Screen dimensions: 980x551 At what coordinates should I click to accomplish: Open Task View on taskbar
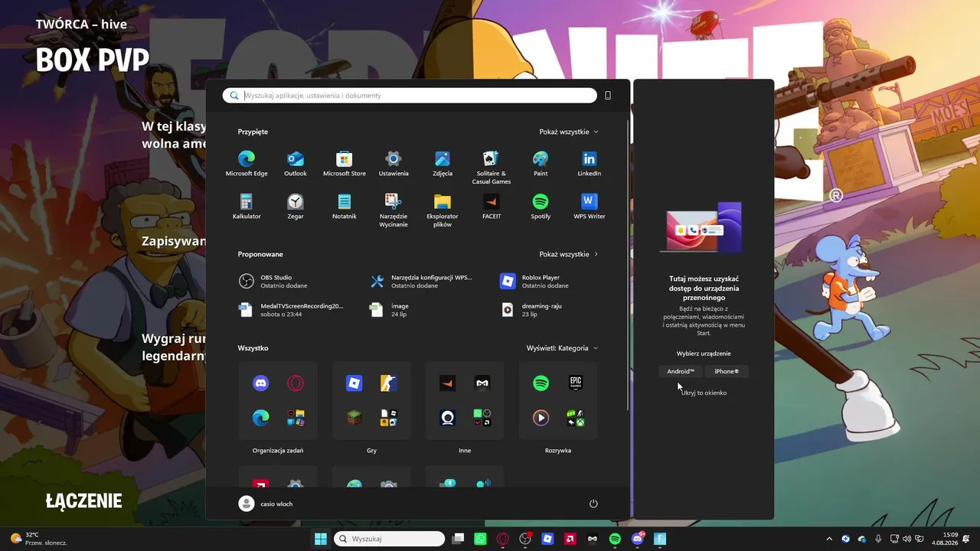pyautogui.click(x=458, y=539)
